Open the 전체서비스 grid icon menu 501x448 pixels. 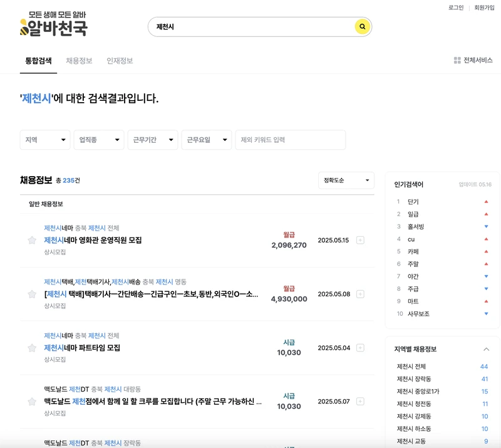click(x=457, y=60)
